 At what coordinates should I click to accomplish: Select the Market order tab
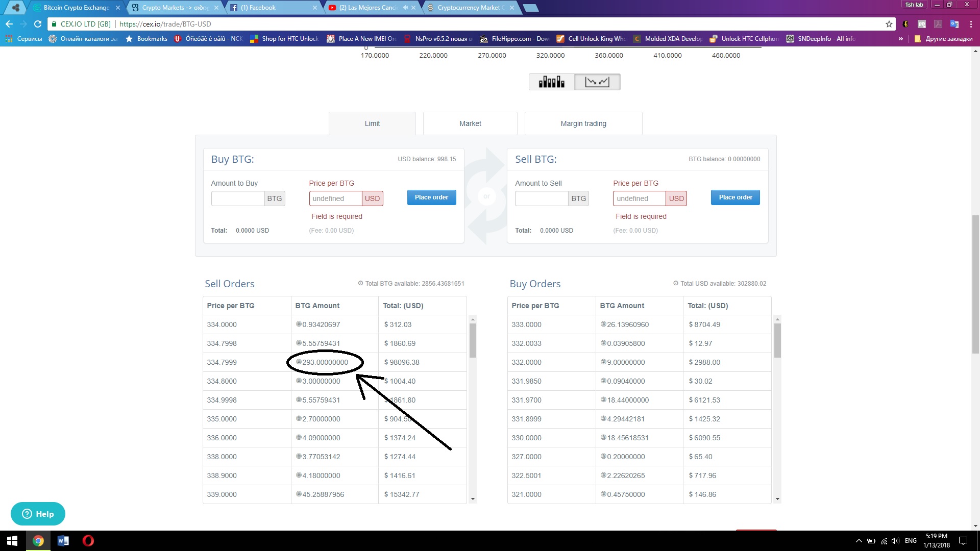470,123
